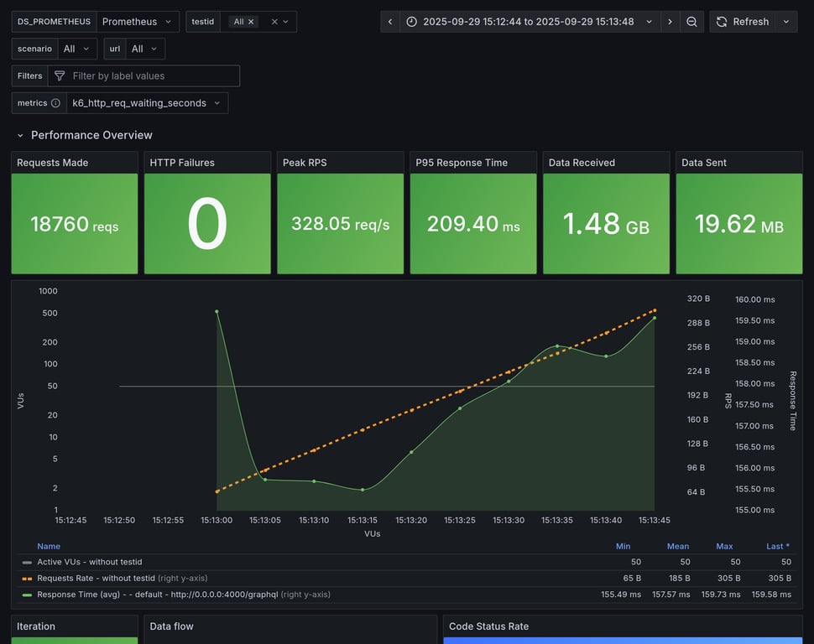Screen dimensions: 814x644
Task: Open the refresh interval dropdown arrow
Action: pos(786,22)
